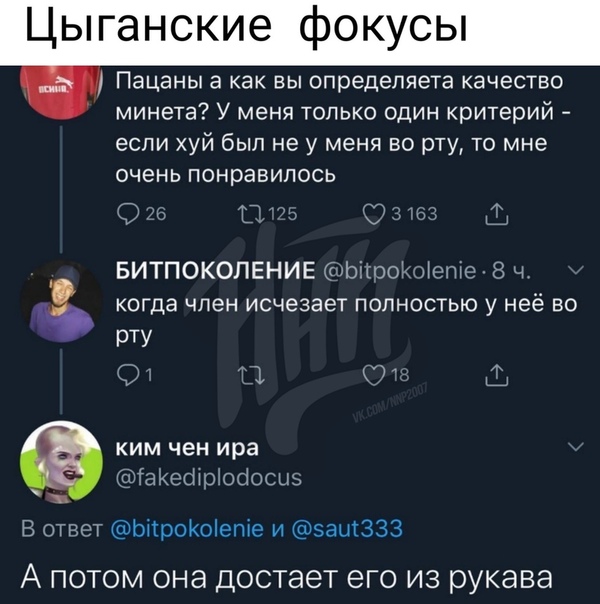Open the @fakediplodocus handle

point(209,478)
